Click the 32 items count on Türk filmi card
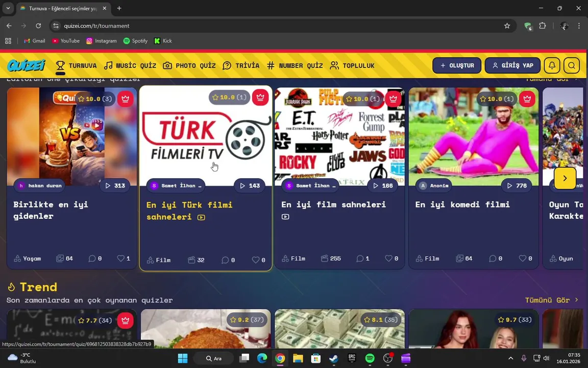588x368 pixels. coord(196,260)
